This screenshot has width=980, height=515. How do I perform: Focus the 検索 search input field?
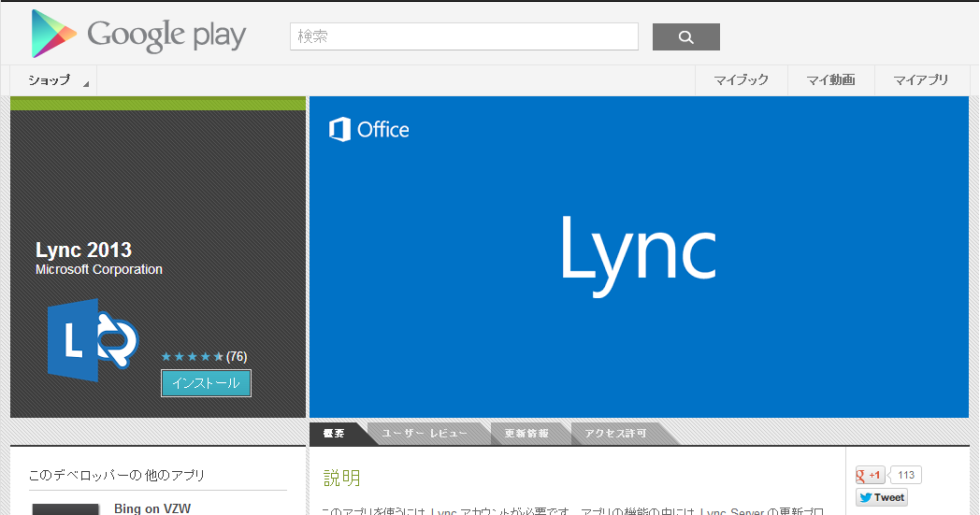click(464, 36)
